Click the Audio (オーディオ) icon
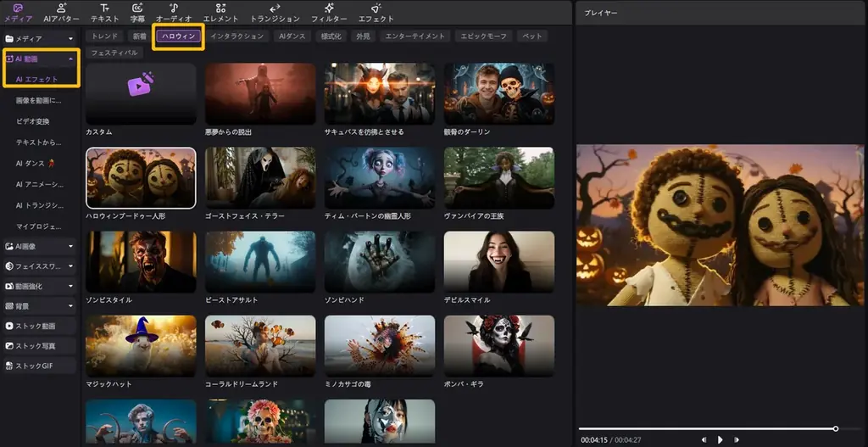 pyautogui.click(x=174, y=12)
